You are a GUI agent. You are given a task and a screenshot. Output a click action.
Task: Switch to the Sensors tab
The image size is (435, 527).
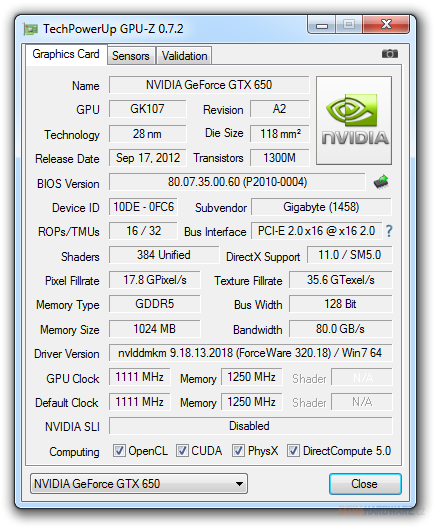point(131,55)
